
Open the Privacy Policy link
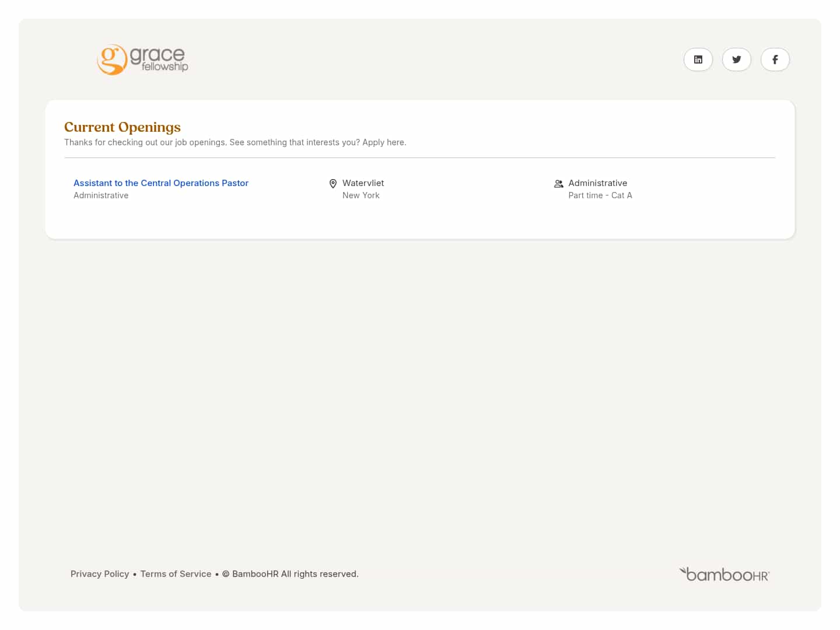coord(100,574)
